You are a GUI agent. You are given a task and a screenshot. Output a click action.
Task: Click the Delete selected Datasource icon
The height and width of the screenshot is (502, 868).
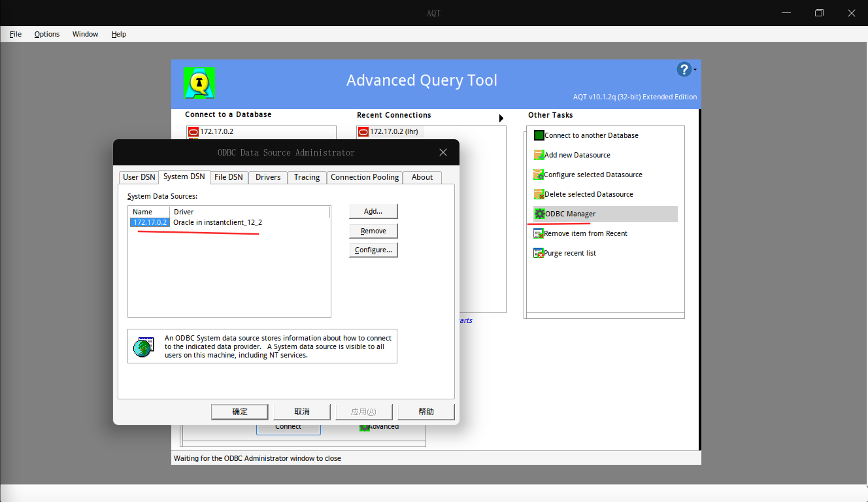(539, 194)
